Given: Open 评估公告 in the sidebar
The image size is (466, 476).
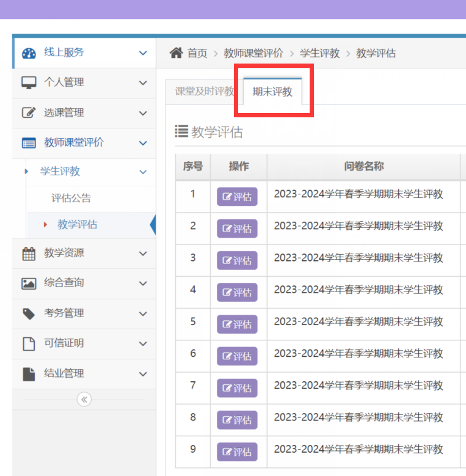Looking at the screenshot, I should 71,199.
